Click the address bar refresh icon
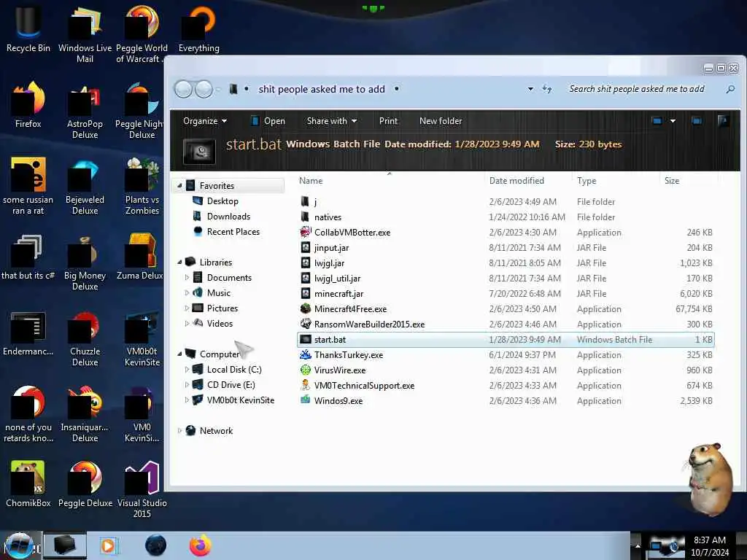The image size is (747, 560). click(547, 89)
